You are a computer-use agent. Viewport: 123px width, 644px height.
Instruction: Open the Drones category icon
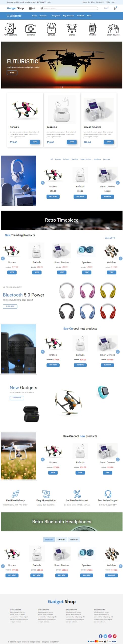click(x=72, y=28)
